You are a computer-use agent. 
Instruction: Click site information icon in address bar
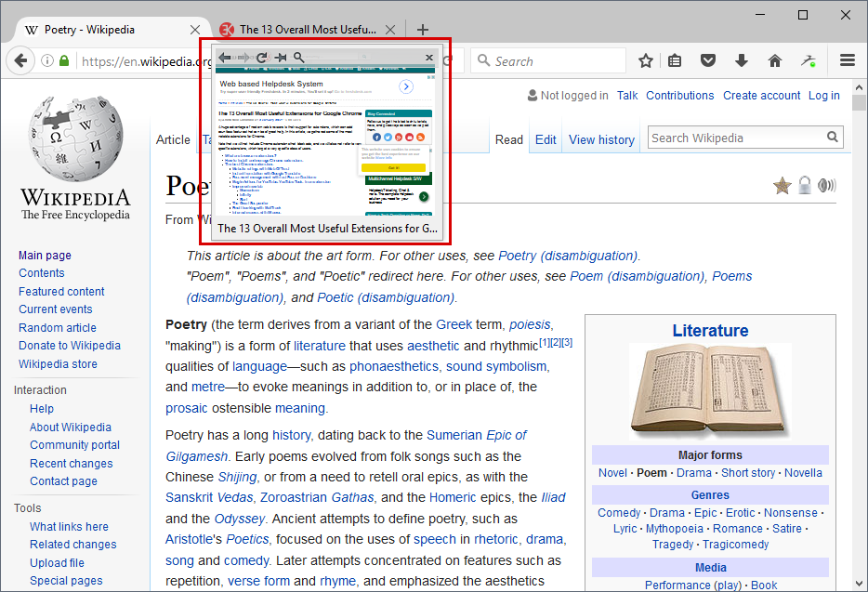point(47,60)
